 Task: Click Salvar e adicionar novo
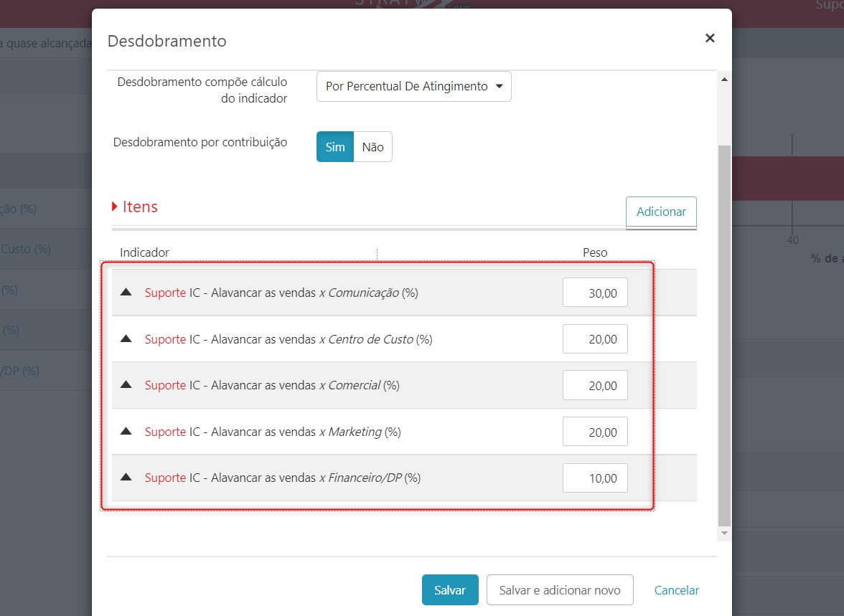tap(560, 590)
